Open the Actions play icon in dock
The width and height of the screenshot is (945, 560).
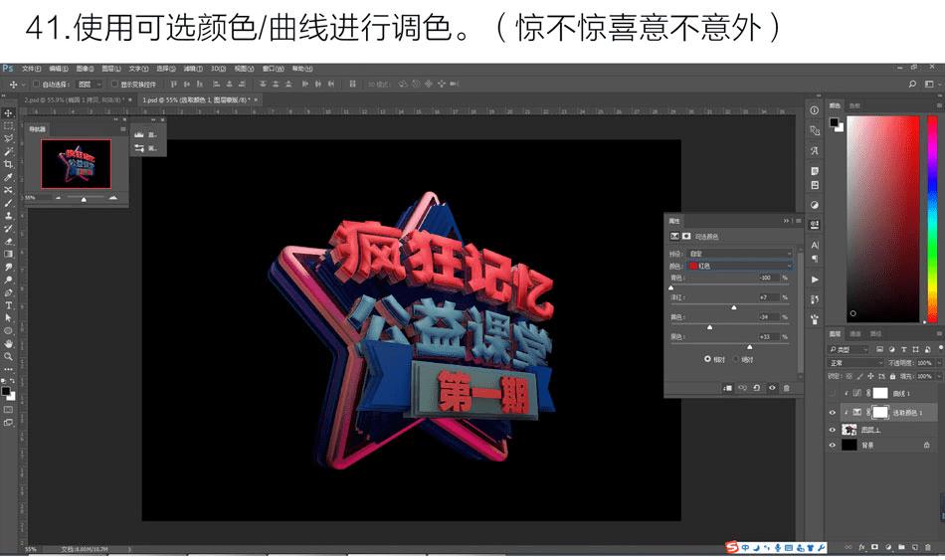tap(815, 280)
